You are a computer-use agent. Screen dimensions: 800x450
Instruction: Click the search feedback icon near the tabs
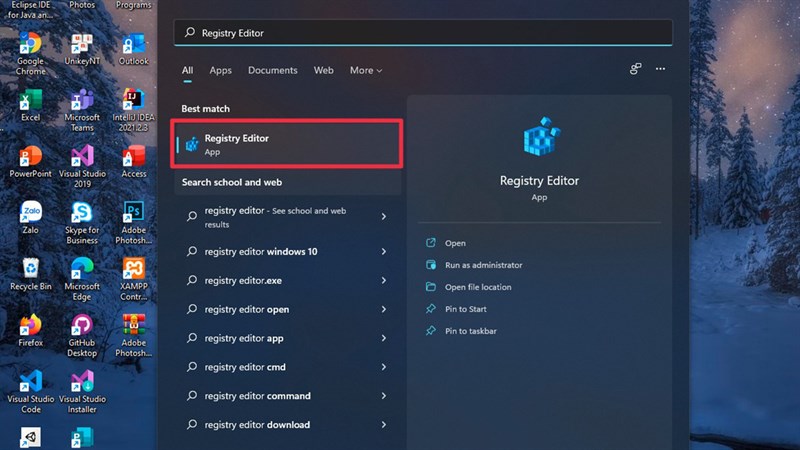point(635,69)
